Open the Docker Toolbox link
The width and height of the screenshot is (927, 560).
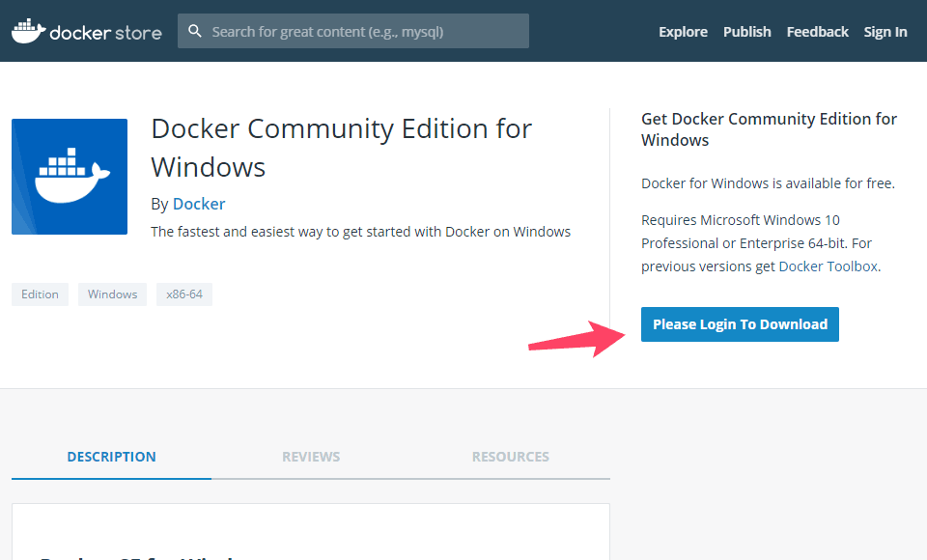click(x=828, y=266)
